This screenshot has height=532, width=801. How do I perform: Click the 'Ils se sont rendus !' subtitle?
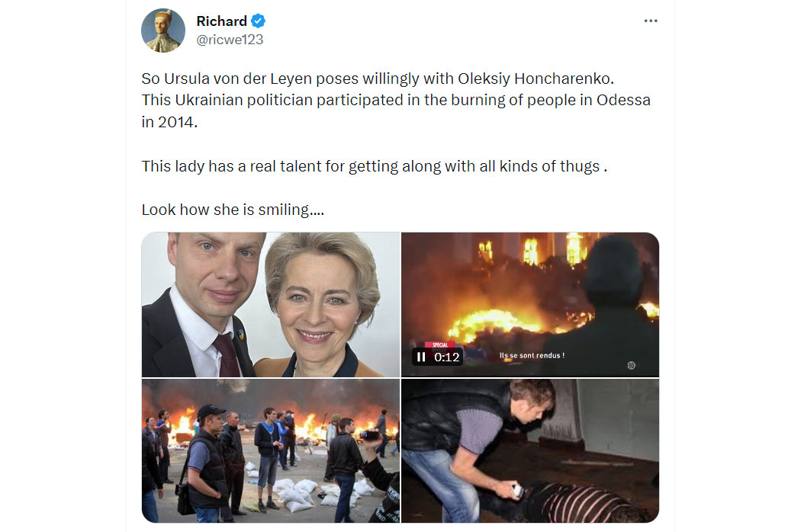(x=532, y=355)
